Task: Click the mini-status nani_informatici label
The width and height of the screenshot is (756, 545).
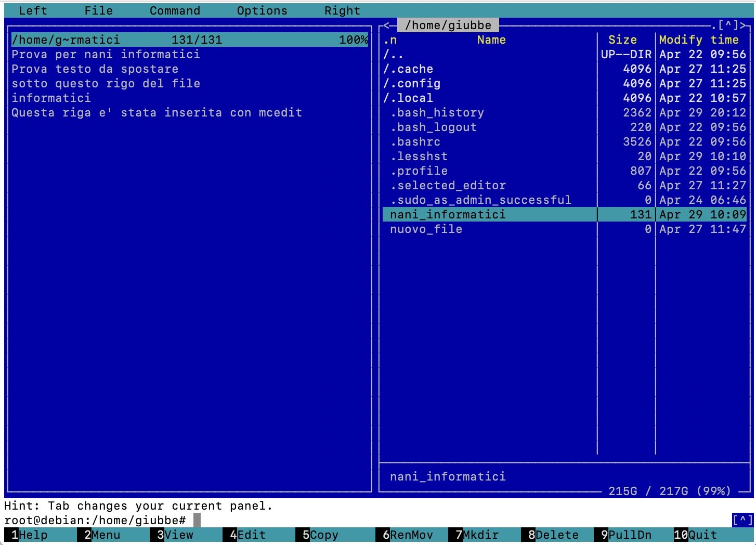Action: (448, 476)
